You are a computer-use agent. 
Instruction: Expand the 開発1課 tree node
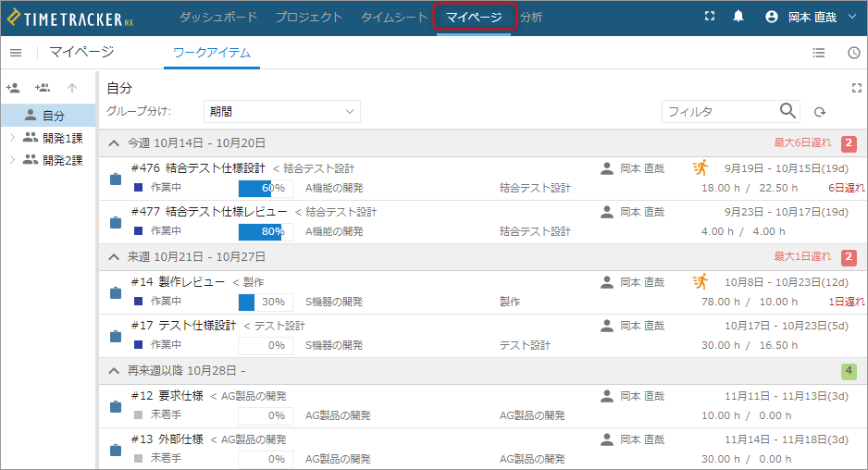point(12,138)
